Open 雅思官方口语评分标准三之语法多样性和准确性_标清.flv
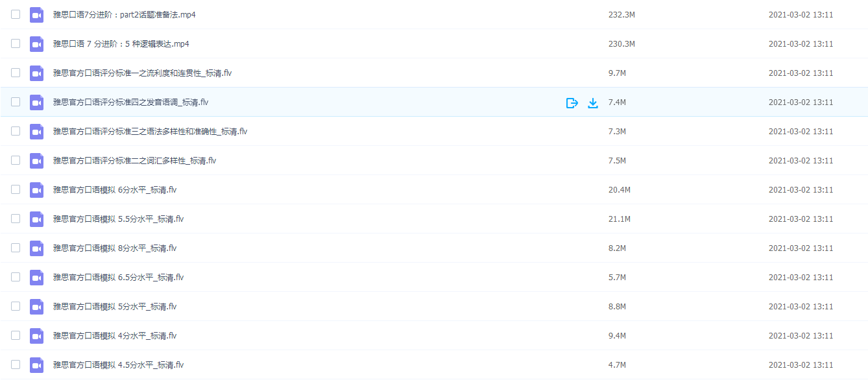This screenshot has height=382, width=868. [x=150, y=132]
